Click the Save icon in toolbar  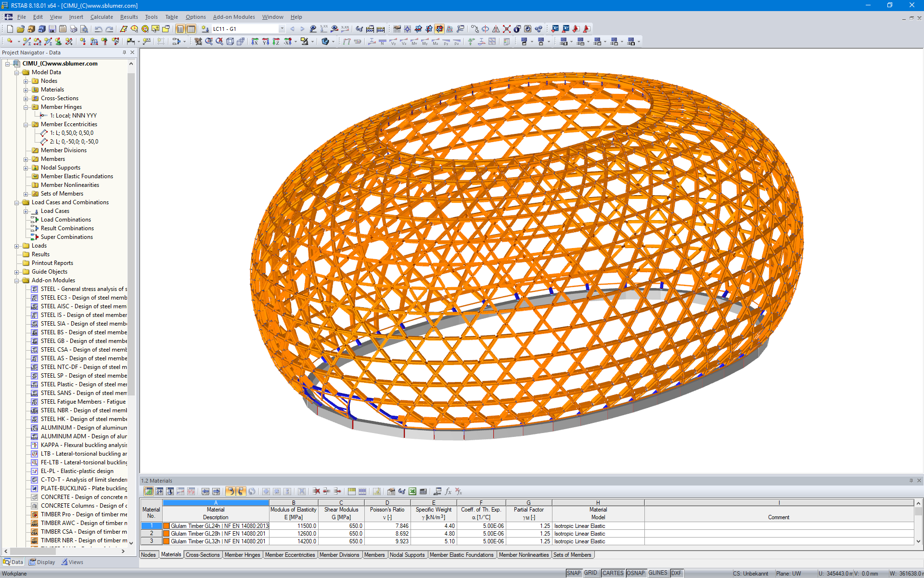tap(52, 29)
